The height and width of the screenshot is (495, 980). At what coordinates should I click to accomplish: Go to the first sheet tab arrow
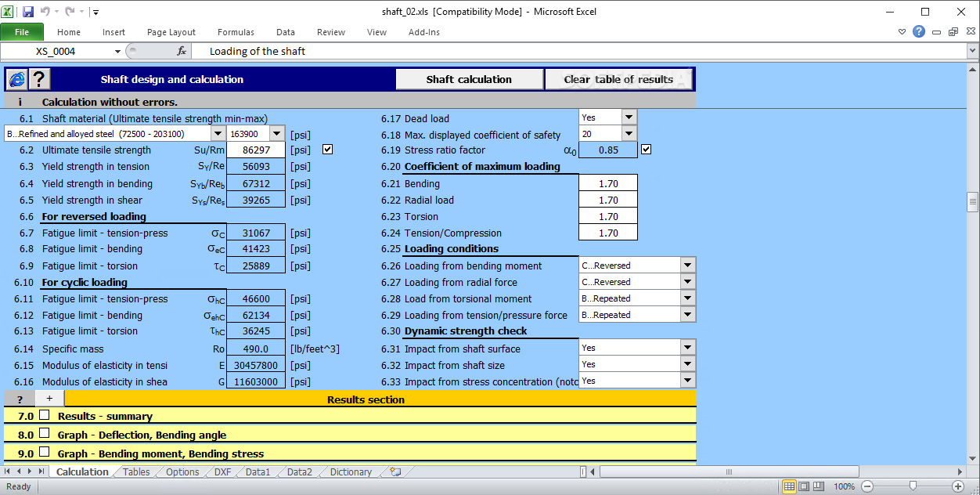[x=9, y=472]
